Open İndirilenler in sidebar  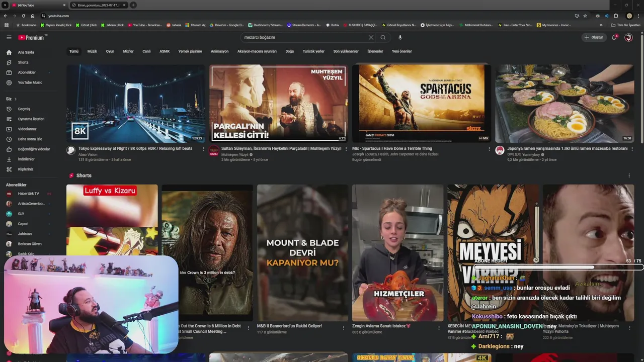[x=26, y=159]
